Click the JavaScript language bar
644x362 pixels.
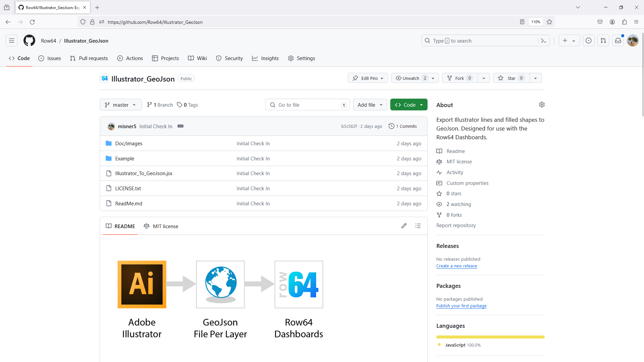tap(490, 337)
